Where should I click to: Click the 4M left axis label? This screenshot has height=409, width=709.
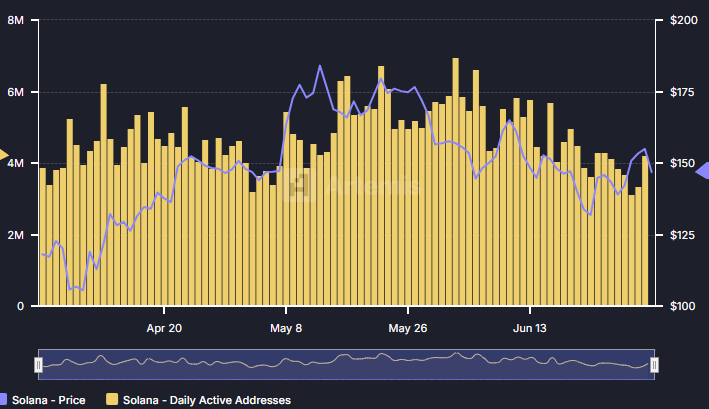(15, 163)
